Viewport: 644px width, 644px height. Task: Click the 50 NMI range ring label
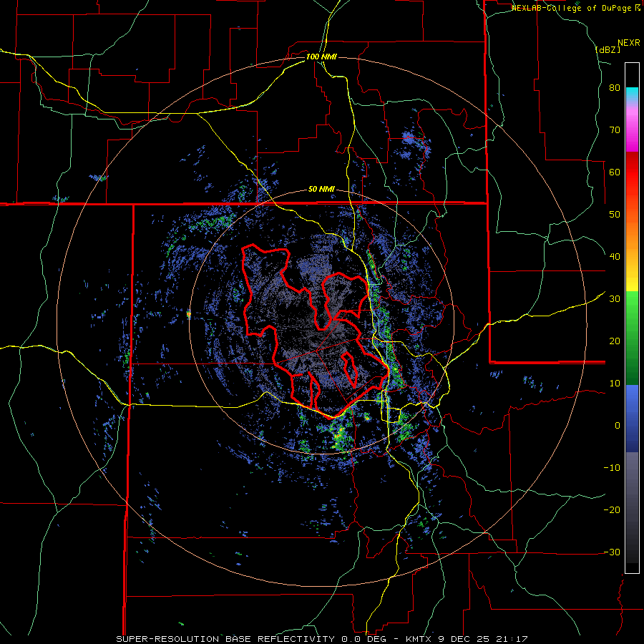coord(321,190)
